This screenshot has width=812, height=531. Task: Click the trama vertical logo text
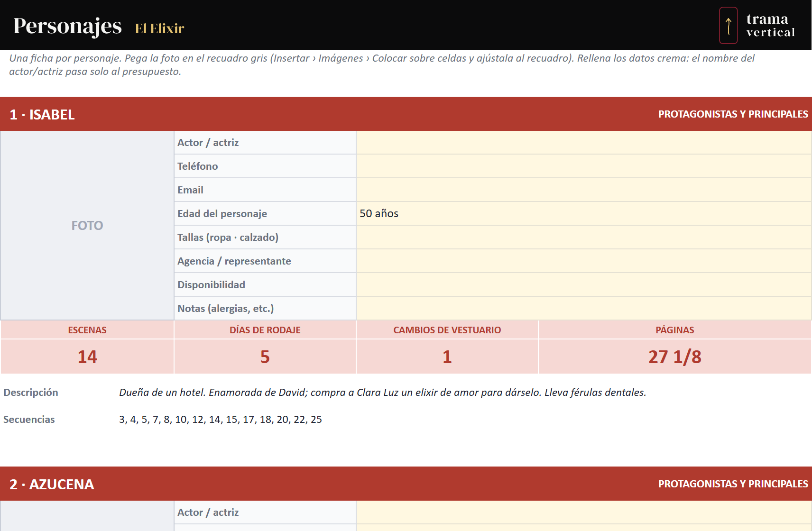tap(770, 25)
